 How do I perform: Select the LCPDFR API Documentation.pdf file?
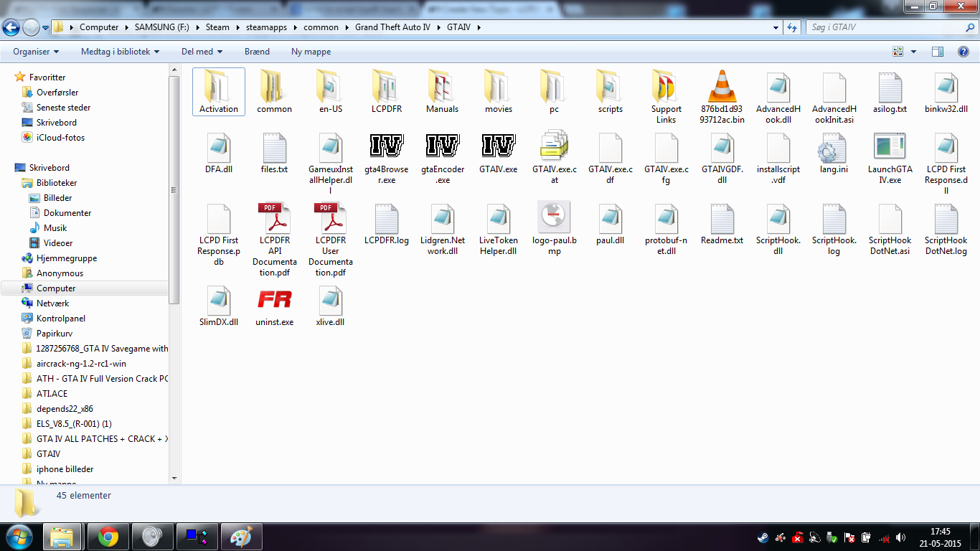coord(275,240)
